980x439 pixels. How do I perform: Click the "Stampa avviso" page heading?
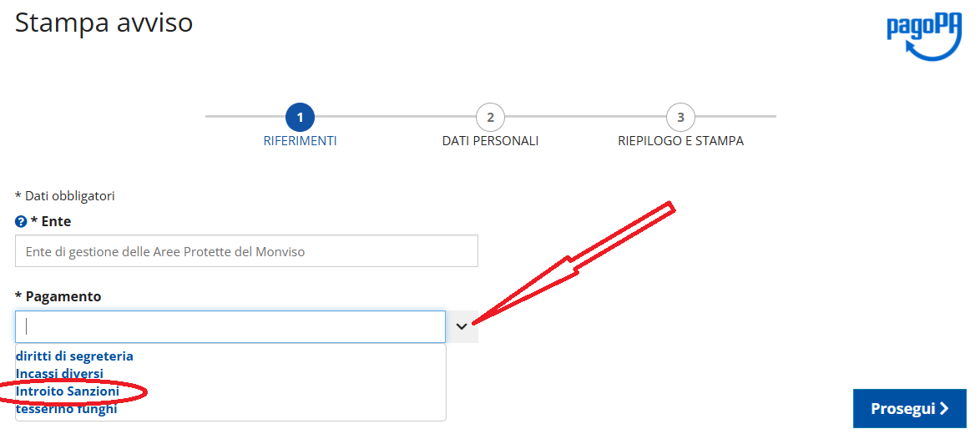tap(104, 23)
